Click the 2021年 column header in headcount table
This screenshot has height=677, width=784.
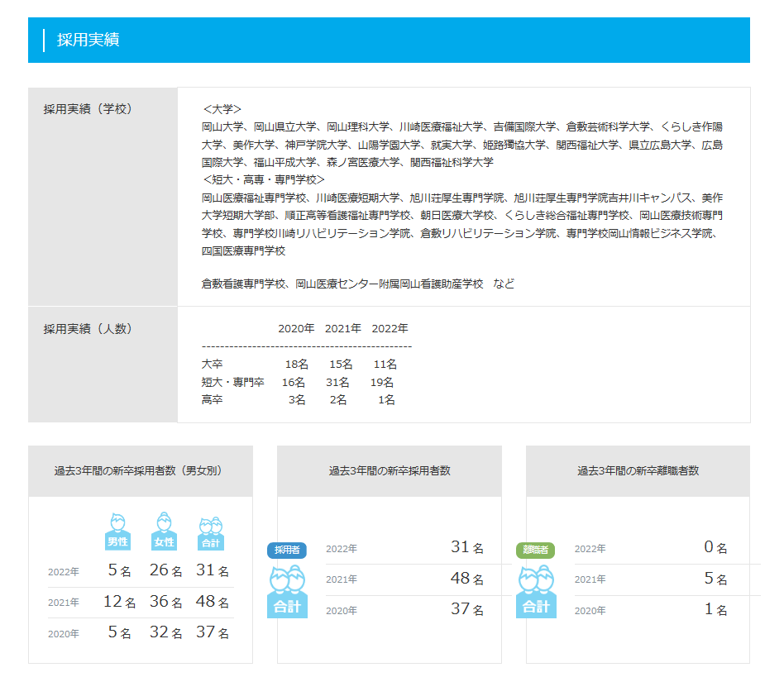pyautogui.click(x=343, y=328)
